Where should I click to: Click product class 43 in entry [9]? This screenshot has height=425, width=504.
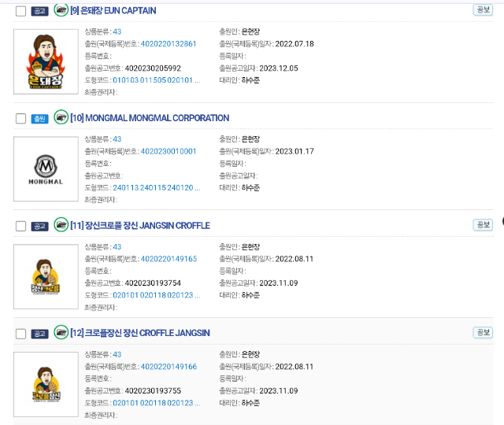click(x=117, y=31)
